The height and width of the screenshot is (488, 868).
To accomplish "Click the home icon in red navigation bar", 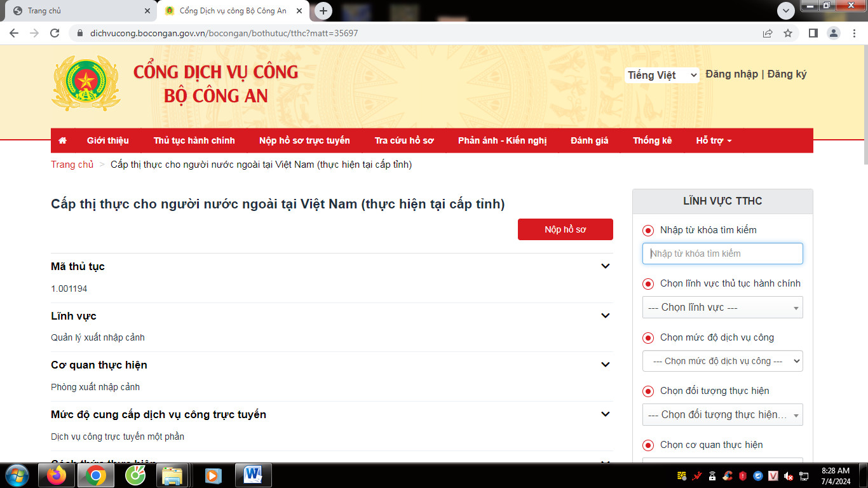I will coord(62,140).
